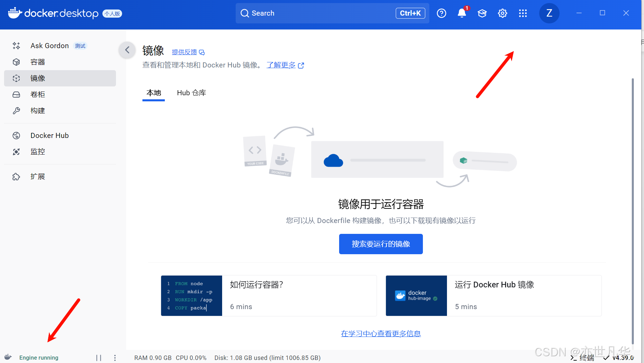Open the 终端 terminal button
This screenshot has height=363, width=644.
tap(582, 358)
